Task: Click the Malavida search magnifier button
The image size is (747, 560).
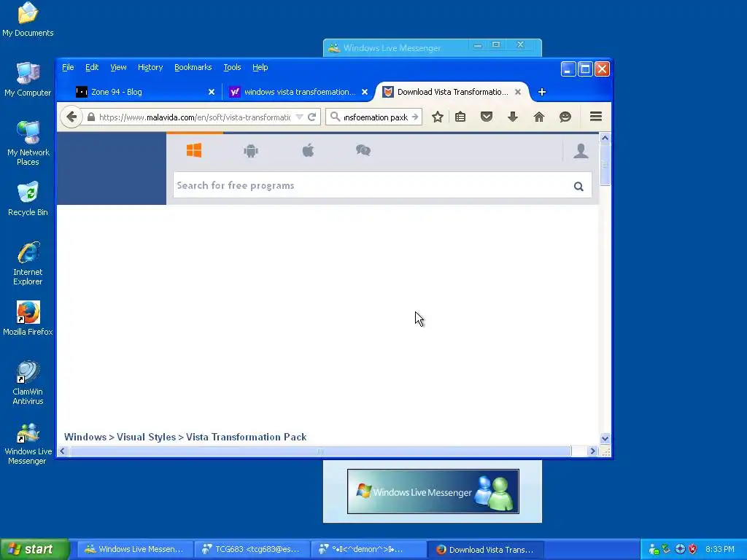Action: (578, 186)
